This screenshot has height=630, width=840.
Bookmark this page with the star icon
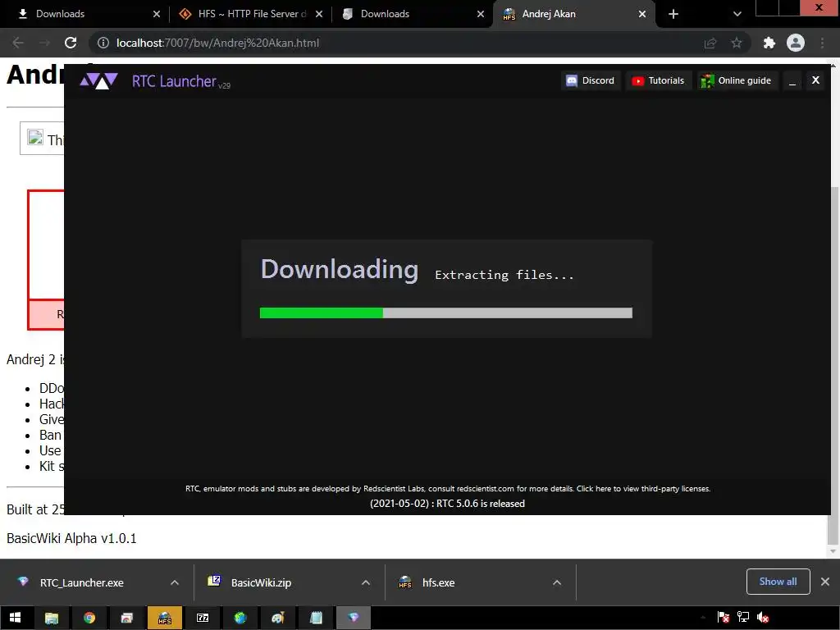[737, 43]
